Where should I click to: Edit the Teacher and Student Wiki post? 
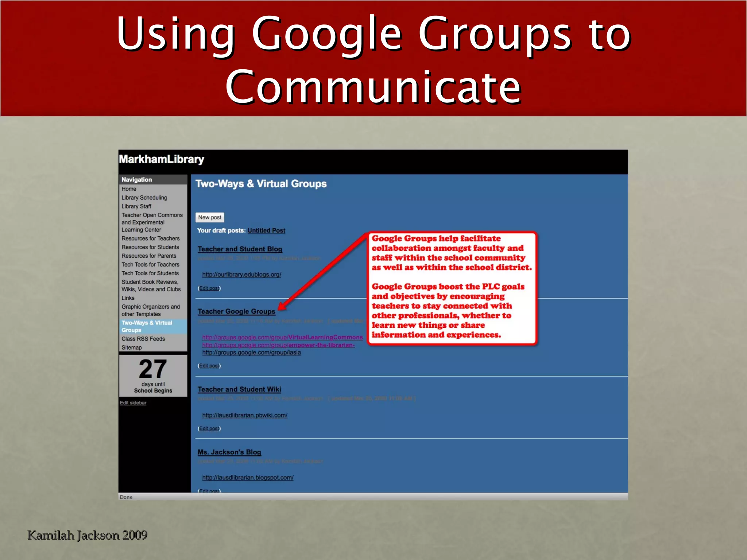coord(209,429)
